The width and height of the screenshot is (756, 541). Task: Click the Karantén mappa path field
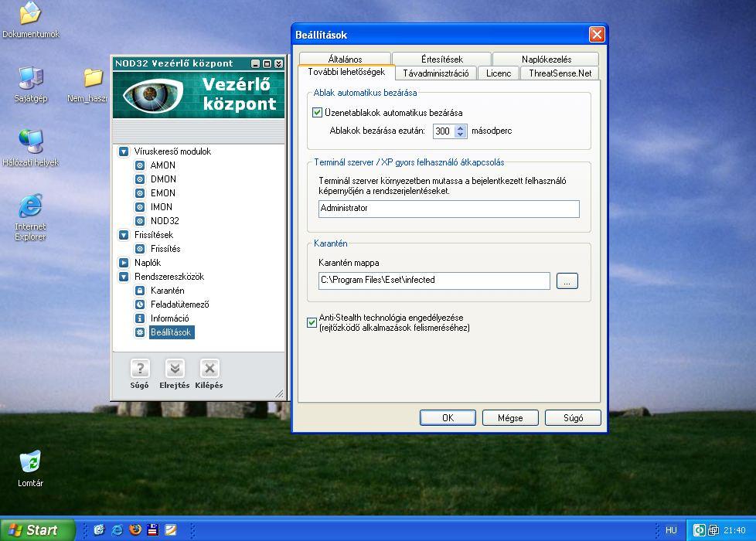(434, 281)
